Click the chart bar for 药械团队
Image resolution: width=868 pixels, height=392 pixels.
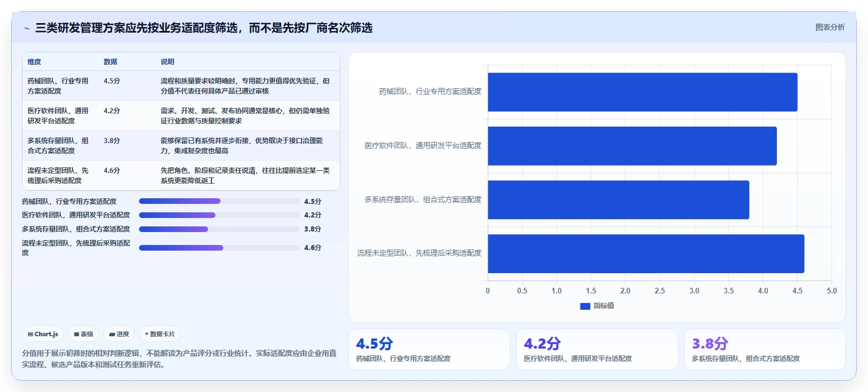point(642,92)
